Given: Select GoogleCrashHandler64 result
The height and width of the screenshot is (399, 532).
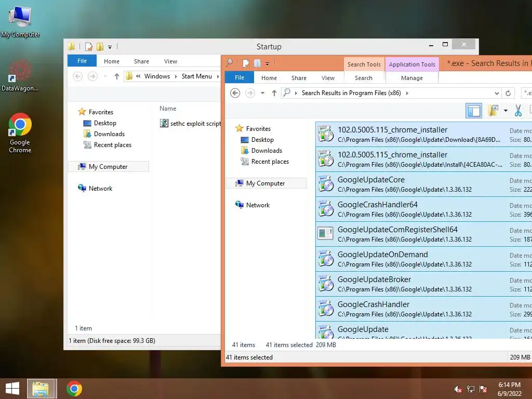Looking at the screenshot, I should pyautogui.click(x=424, y=209).
